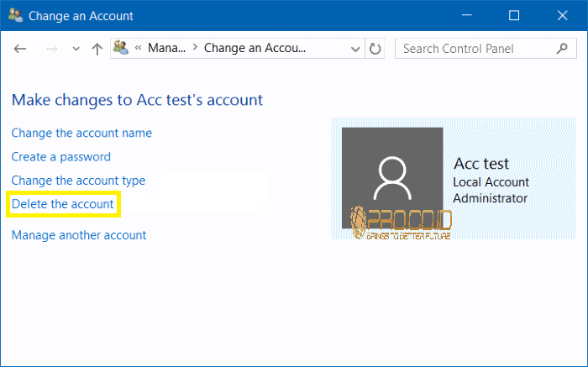
Task: Open the 'Mana...' breadcrumb
Action: point(166,48)
